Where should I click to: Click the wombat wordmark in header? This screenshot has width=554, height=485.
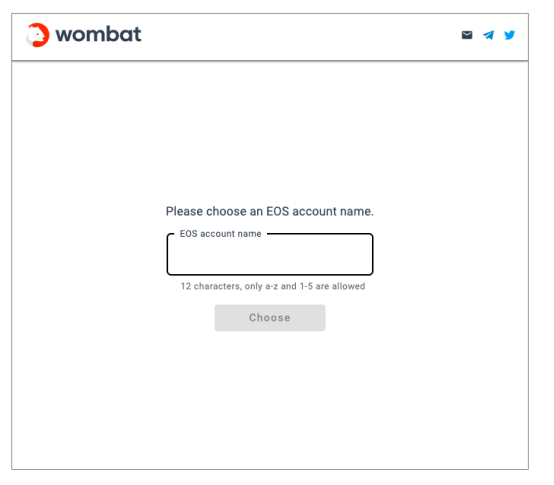[x=98, y=35]
